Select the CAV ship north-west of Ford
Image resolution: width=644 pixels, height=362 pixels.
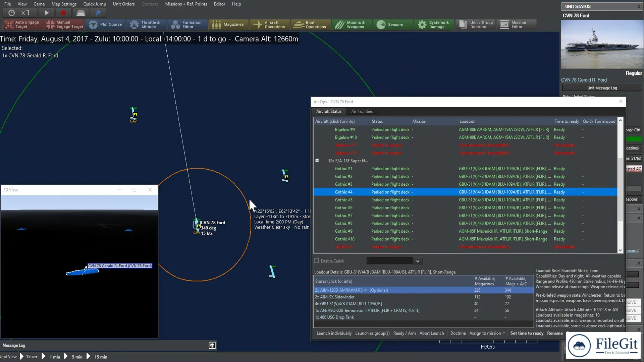[x=133, y=114]
